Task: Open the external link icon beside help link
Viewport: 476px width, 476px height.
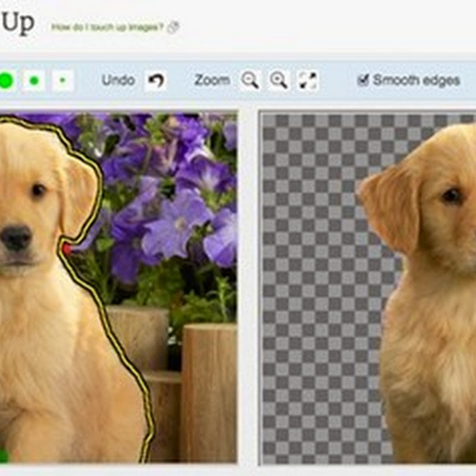Action: pyautogui.click(x=173, y=27)
